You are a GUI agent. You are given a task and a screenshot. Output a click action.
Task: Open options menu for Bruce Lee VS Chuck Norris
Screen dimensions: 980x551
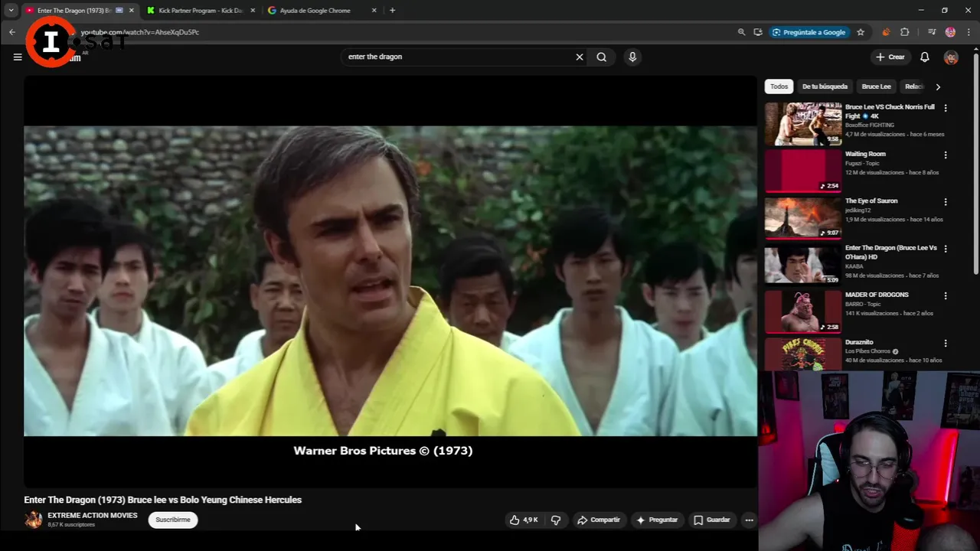pyautogui.click(x=946, y=108)
